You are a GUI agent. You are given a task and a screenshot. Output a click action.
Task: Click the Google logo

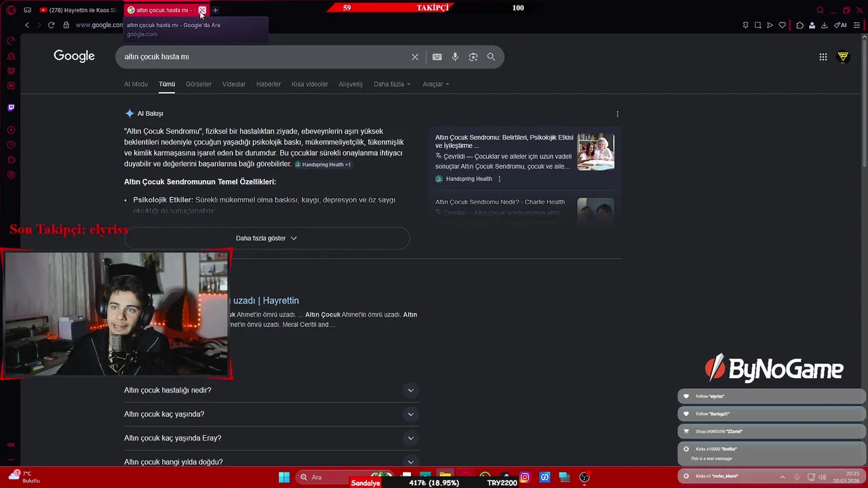(74, 56)
